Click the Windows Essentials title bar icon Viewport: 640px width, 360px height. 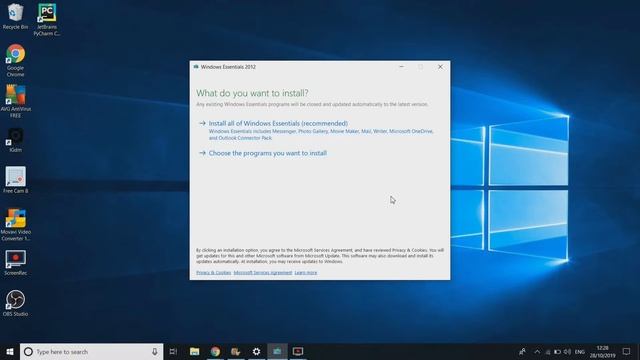coord(196,67)
